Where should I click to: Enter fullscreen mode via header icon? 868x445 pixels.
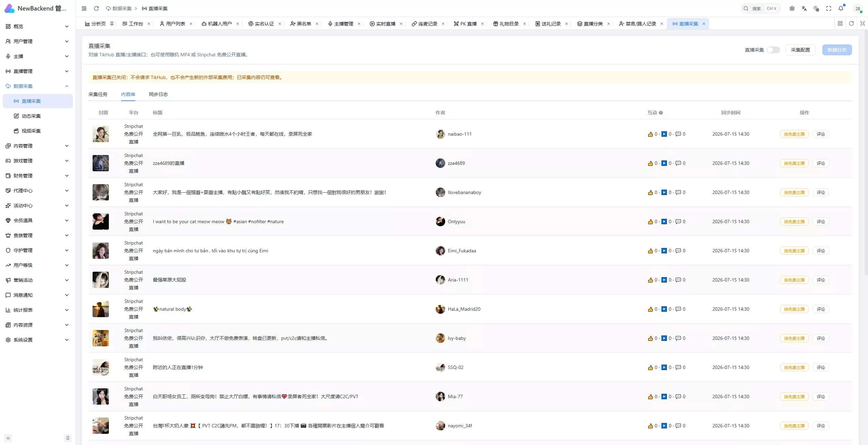828,8
